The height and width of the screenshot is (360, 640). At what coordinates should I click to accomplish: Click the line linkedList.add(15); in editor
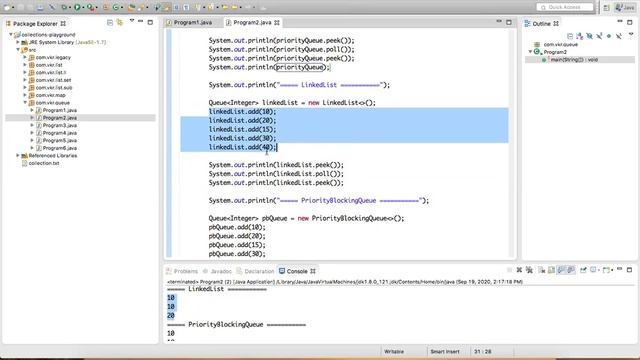pyautogui.click(x=242, y=129)
